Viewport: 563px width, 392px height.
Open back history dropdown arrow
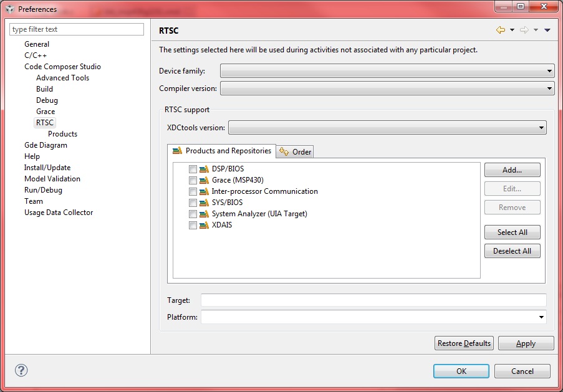(x=512, y=30)
